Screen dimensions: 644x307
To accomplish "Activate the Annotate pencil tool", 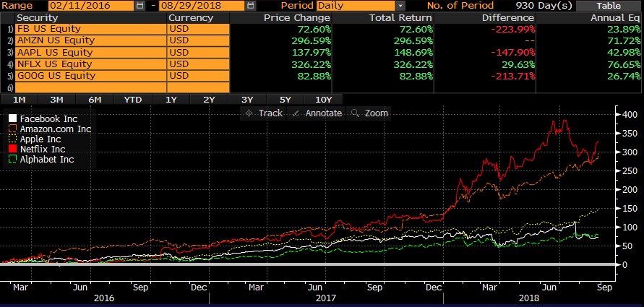I will (317, 113).
